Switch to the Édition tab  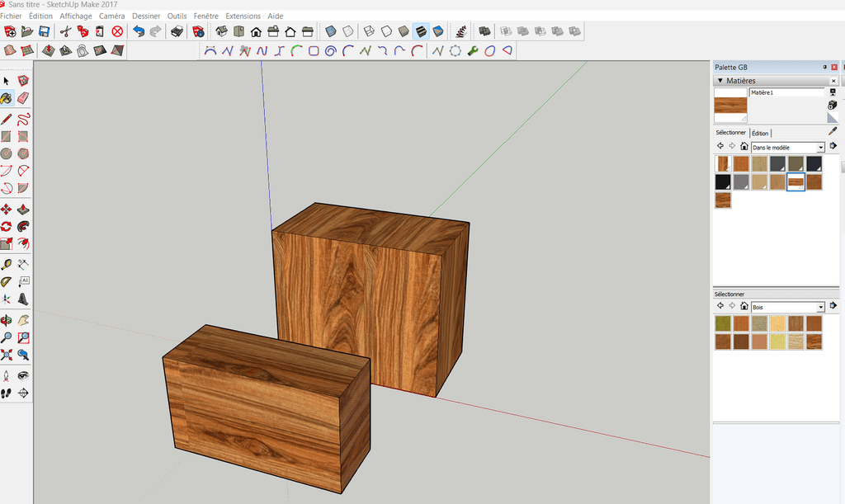coord(760,133)
